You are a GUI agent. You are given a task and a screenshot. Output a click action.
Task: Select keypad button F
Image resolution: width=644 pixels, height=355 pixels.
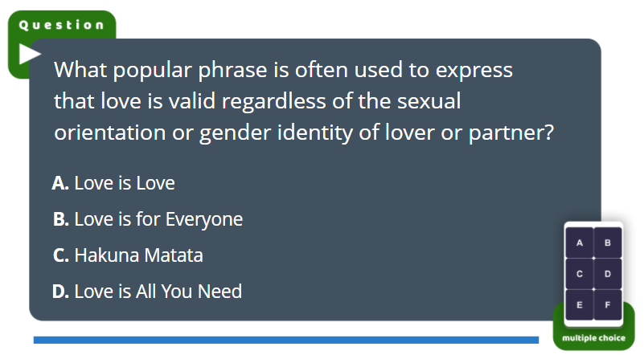[x=608, y=305]
